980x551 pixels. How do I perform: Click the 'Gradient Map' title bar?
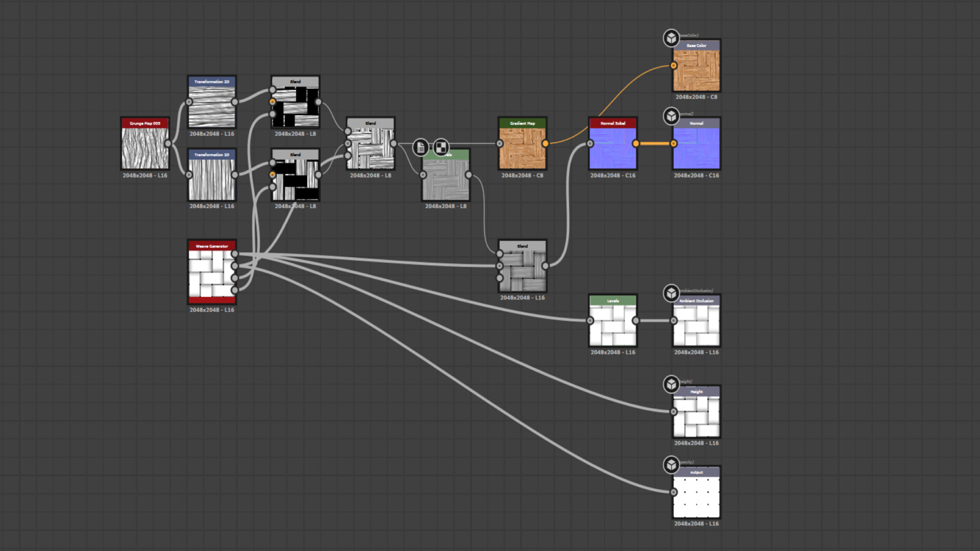(x=522, y=123)
